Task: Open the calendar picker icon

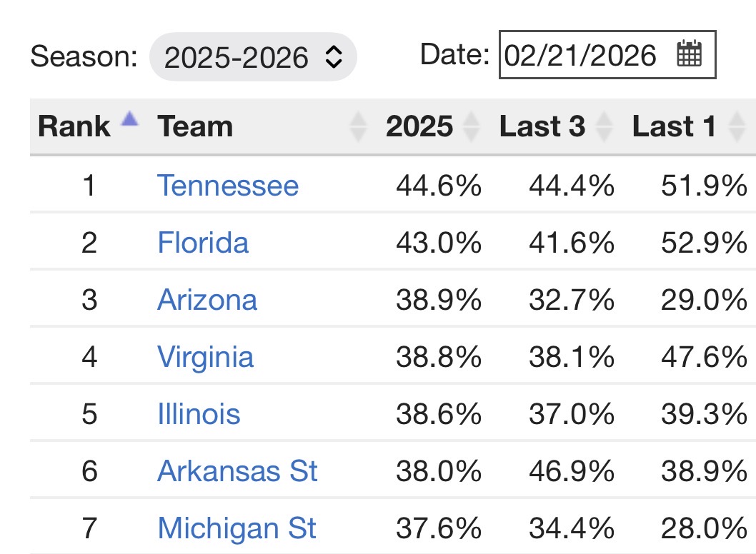Action: pyautogui.click(x=690, y=54)
